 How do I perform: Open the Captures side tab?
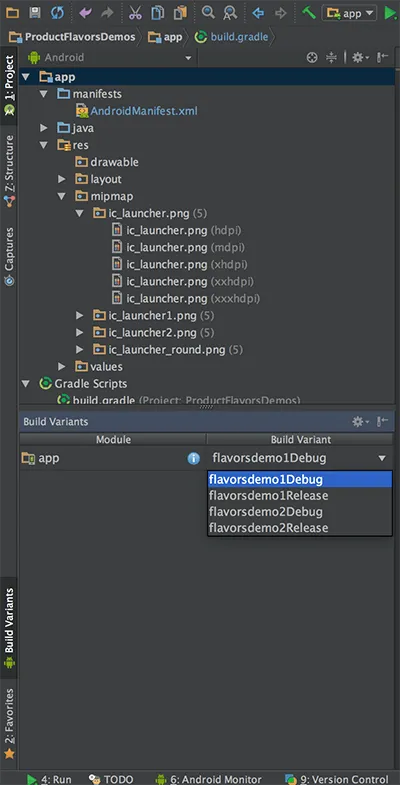tap(9, 257)
